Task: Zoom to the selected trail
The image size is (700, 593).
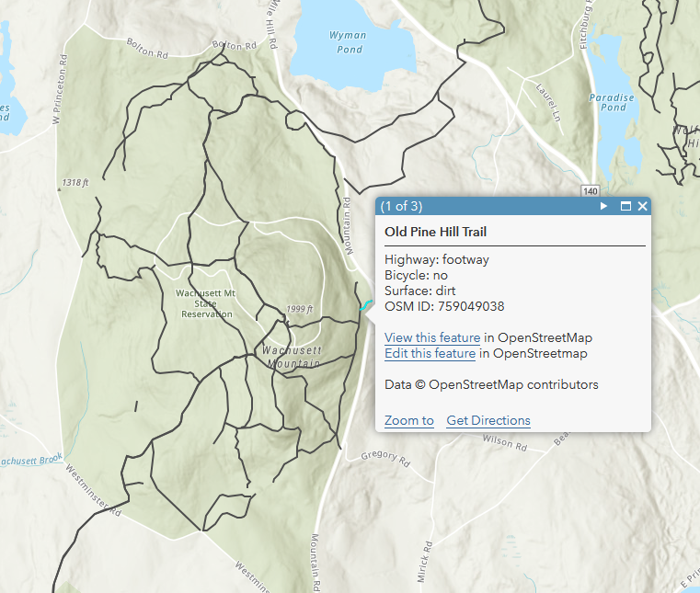Action: tap(409, 420)
